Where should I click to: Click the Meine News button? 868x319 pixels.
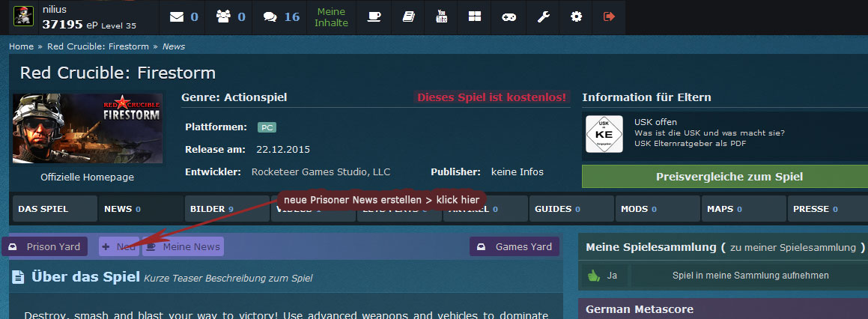point(183,246)
